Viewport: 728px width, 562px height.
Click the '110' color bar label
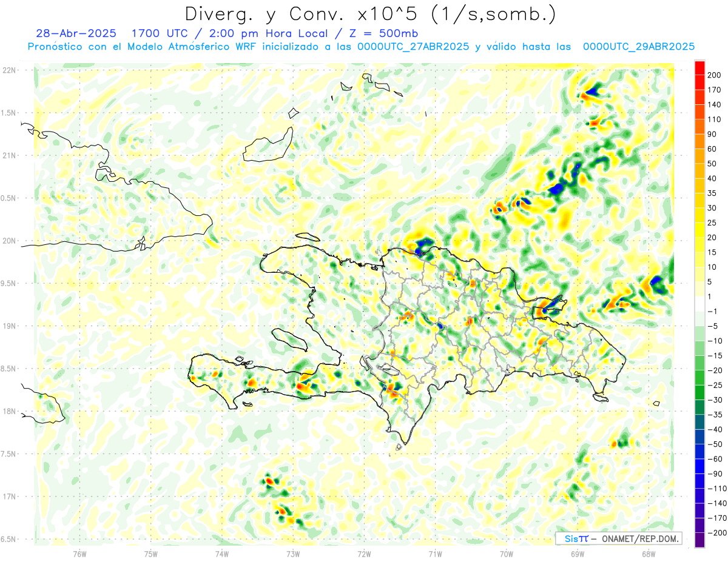[713, 119]
